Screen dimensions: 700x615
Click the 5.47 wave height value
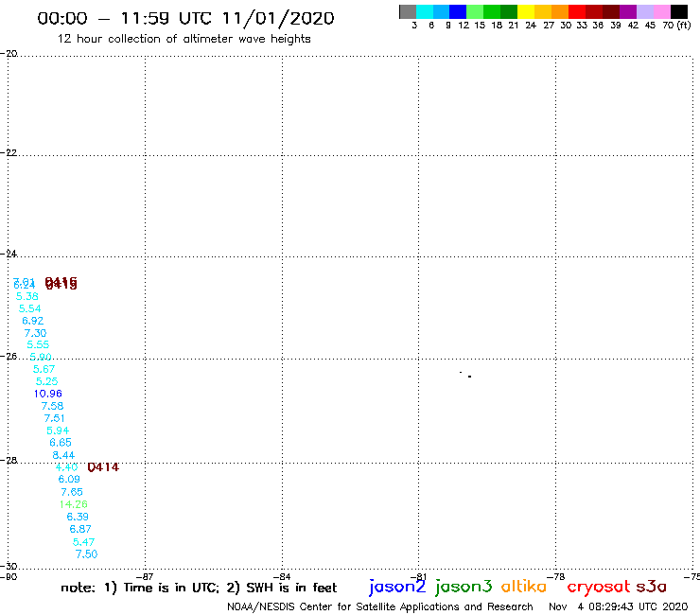83,542
